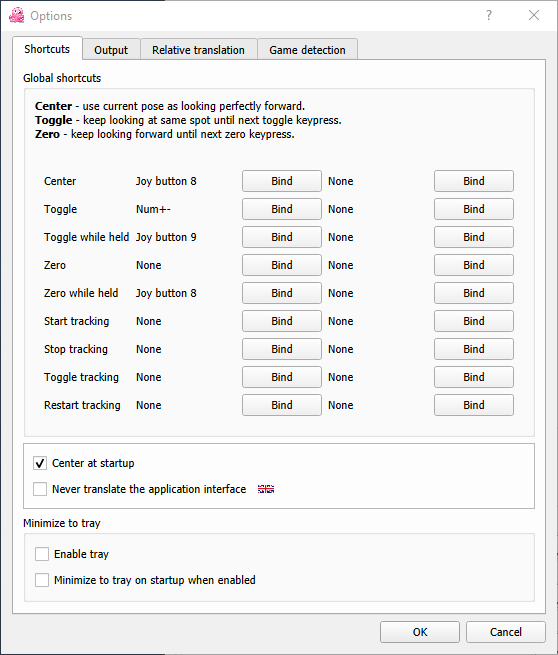Image resolution: width=558 pixels, height=655 pixels.
Task: Bind first shortcut for Toggle tracking
Action: (282, 377)
